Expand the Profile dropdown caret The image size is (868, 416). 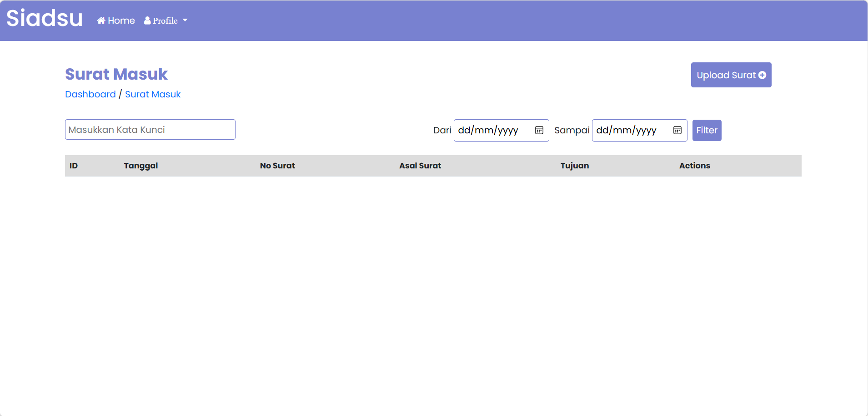click(x=185, y=20)
